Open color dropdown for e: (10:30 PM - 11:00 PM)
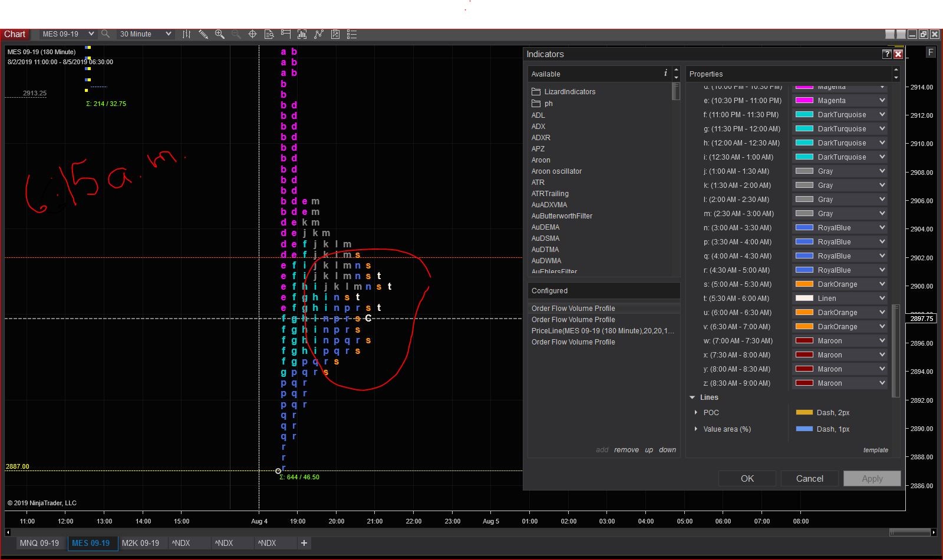 pyautogui.click(x=882, y=101)
